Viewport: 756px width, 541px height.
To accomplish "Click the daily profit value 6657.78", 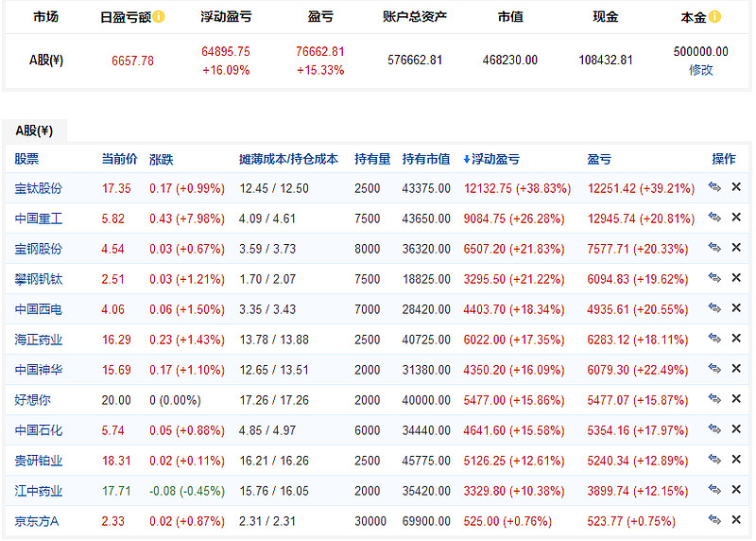I will coord(132,61).
